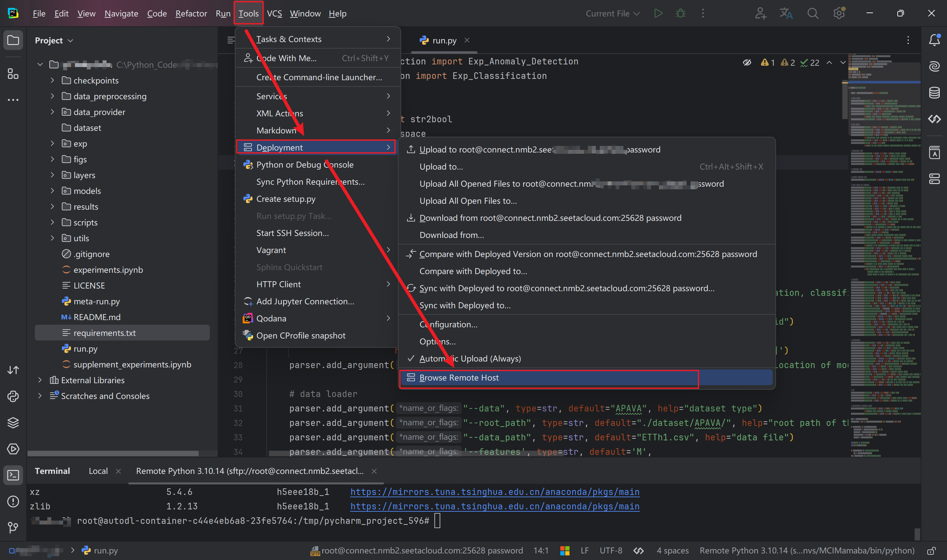
Task: Switch to Local terminal tab
Action: coord(98,471)
